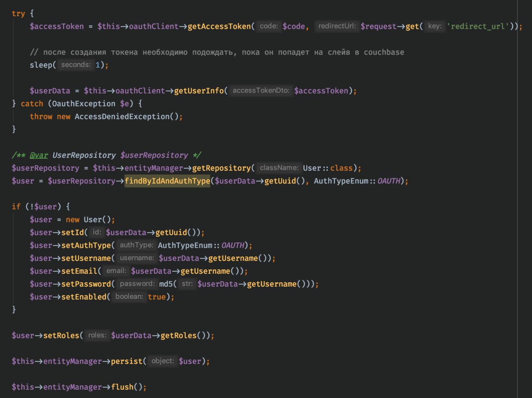Click the 'str:' parameter hint

click(187, 284)
